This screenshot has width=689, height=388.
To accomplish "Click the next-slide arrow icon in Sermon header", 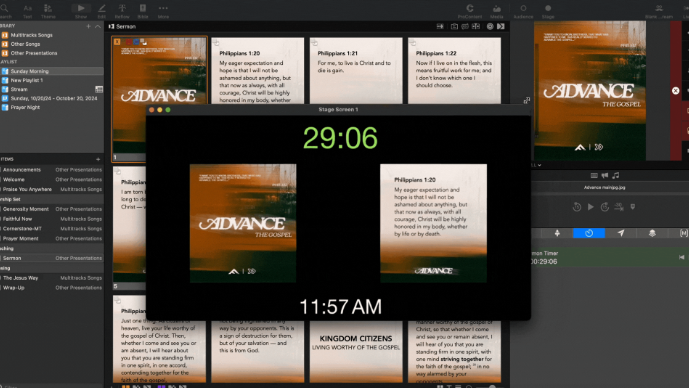I will point(501,26).
